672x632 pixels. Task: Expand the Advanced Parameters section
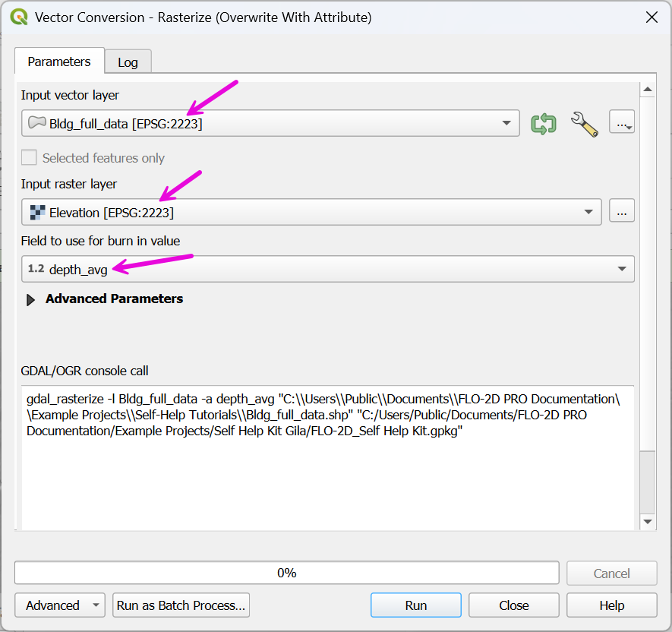[31, 299]
